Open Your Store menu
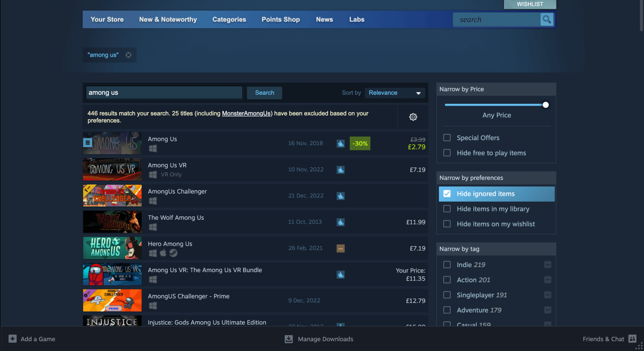The image size is (644, 351). (107, 19)
